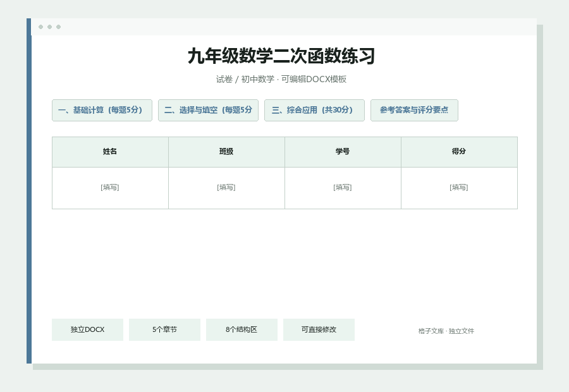Click the 班级 column header
The width and height of the screenshot is (569, 392).
(x=226, y=152)
